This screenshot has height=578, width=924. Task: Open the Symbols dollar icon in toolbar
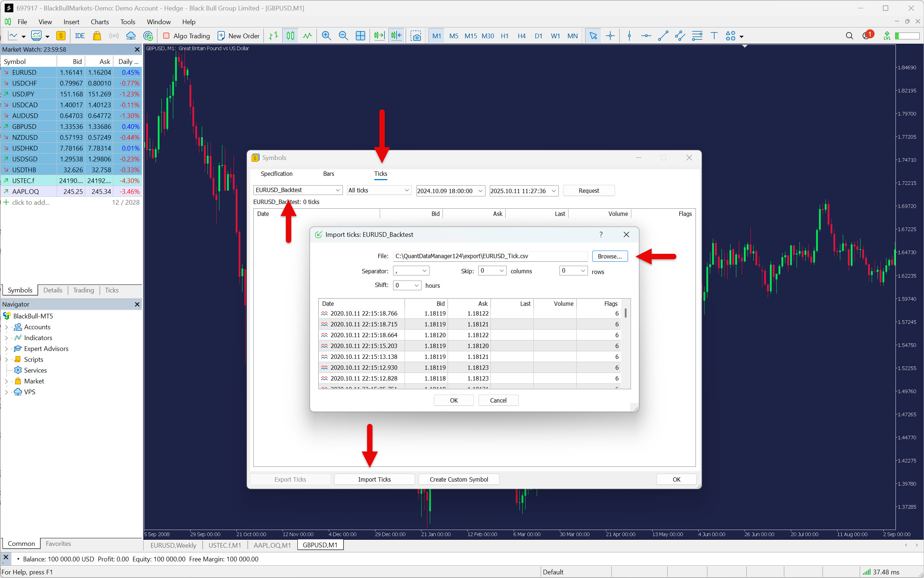(x=60, y=36)
